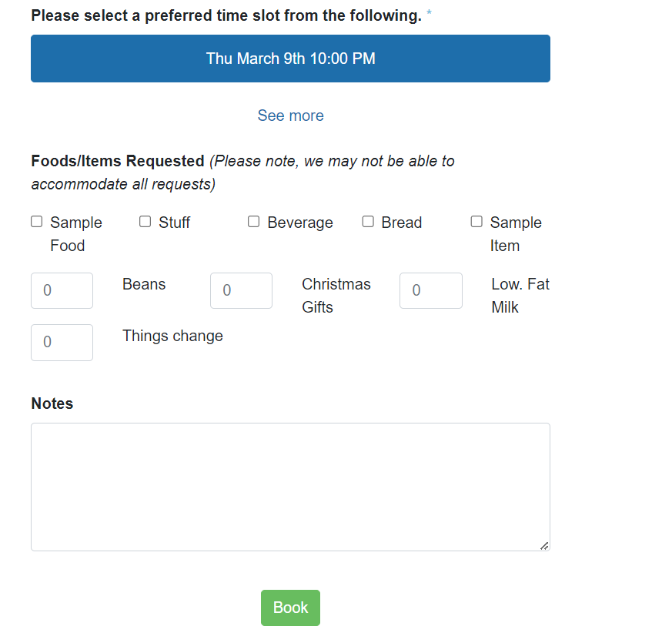Tick the Stuff checkbox
Screen dimensions: 672x626
coord(145,222)
